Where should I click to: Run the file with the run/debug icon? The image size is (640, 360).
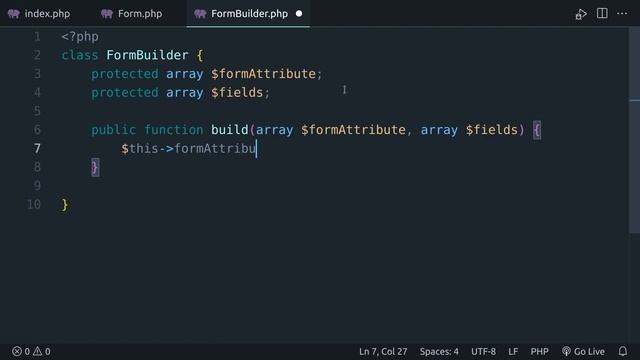coord(581,14)
